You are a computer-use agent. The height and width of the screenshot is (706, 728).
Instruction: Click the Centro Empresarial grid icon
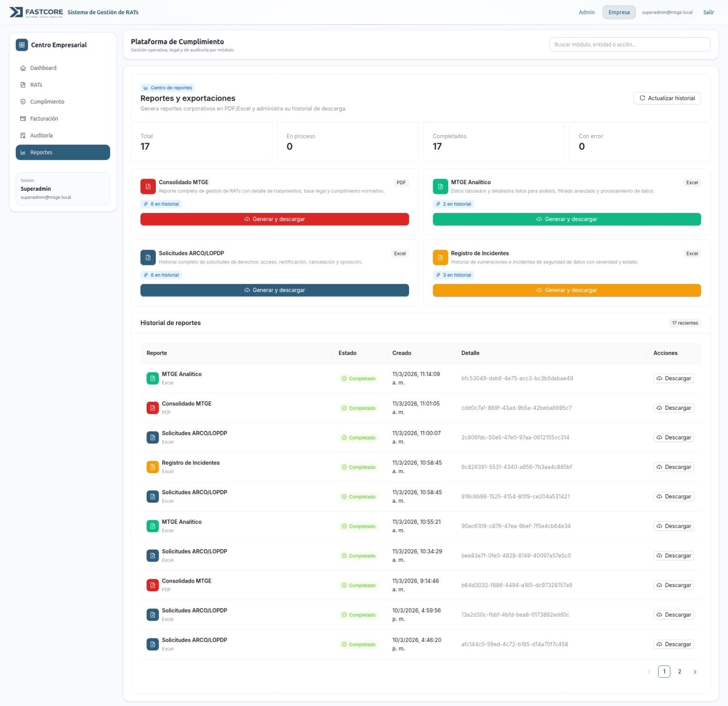tap(22, 45)
